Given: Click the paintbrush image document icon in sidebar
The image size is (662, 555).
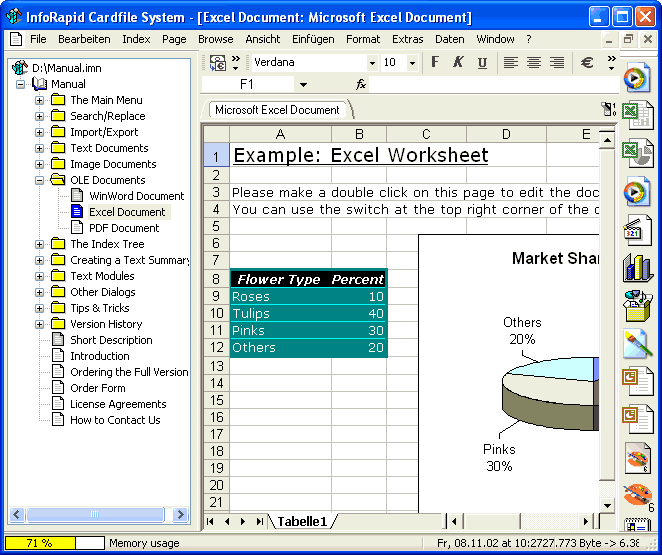Looking at the screenshot, I should pyautogui.click(x=638, y=344).
